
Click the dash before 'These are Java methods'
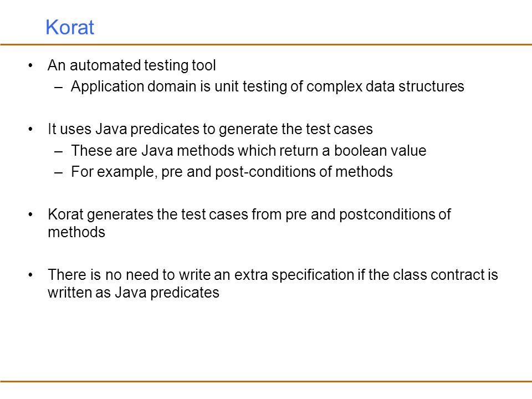tap(58, 151)
